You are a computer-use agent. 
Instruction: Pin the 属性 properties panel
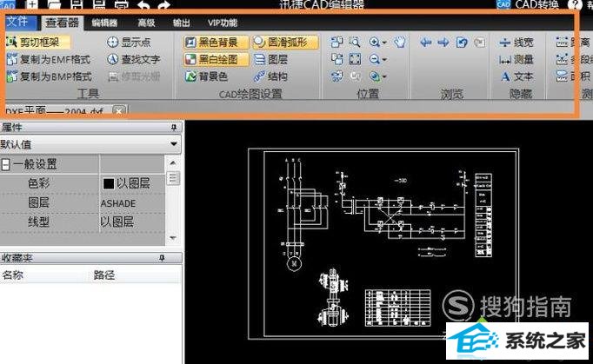click(x=174, y=128)
